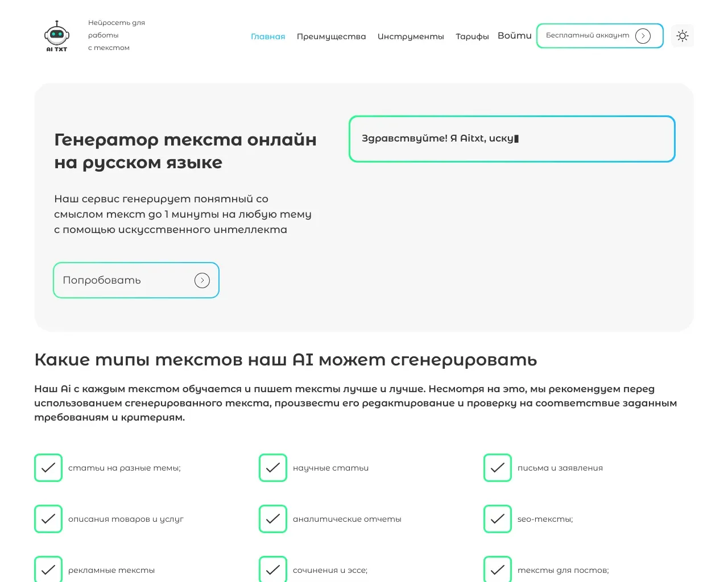The image size is (728, 582).
Task: Toggle the light/dark theme sun icon
Action: 682,36
